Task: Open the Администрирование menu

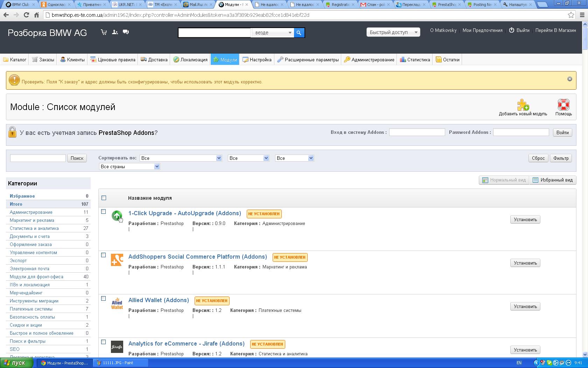Action: [x=369, y=60]
